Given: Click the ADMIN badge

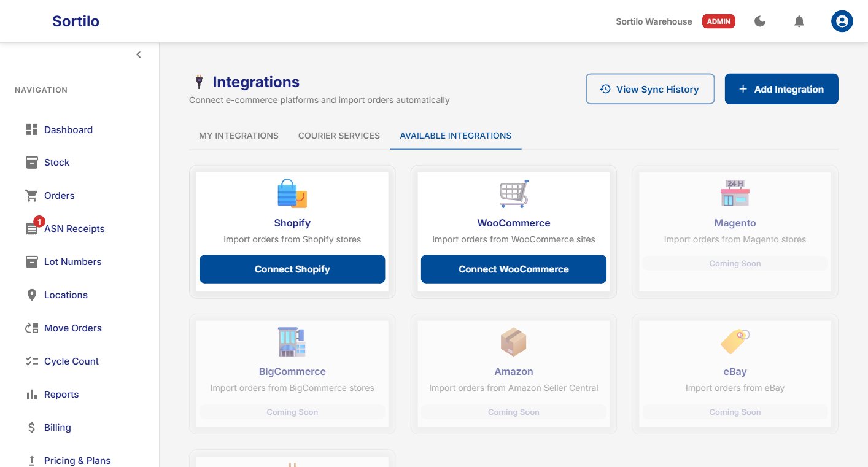Looking at the screenshot, I should [x=719, y=21].
